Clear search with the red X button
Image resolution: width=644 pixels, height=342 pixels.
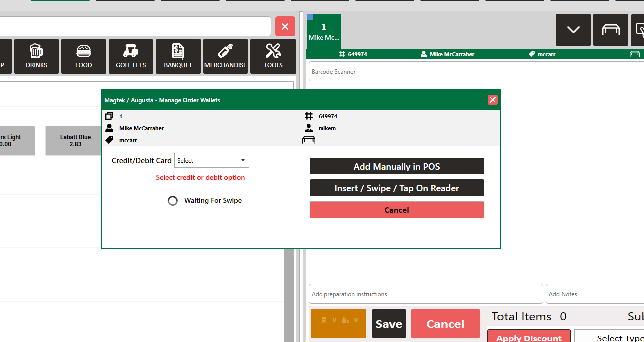click(x=285, y=26)
